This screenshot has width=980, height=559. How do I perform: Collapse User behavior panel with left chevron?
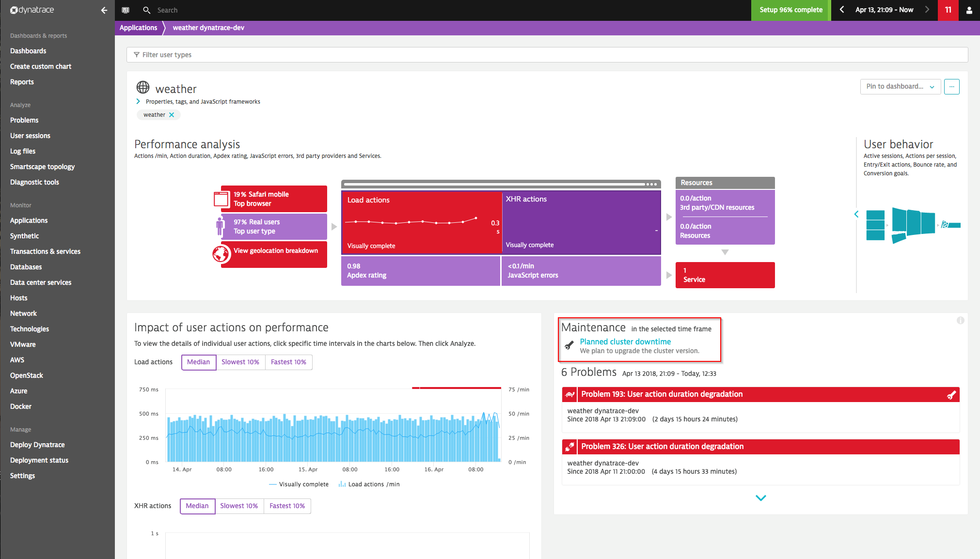click(x=856, y=214)
